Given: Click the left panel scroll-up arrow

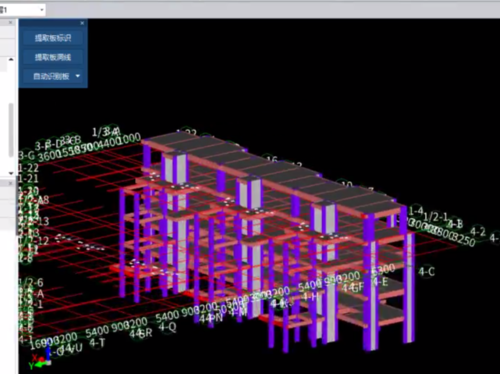Looking at the screenshot, I should tap(11, 59).
